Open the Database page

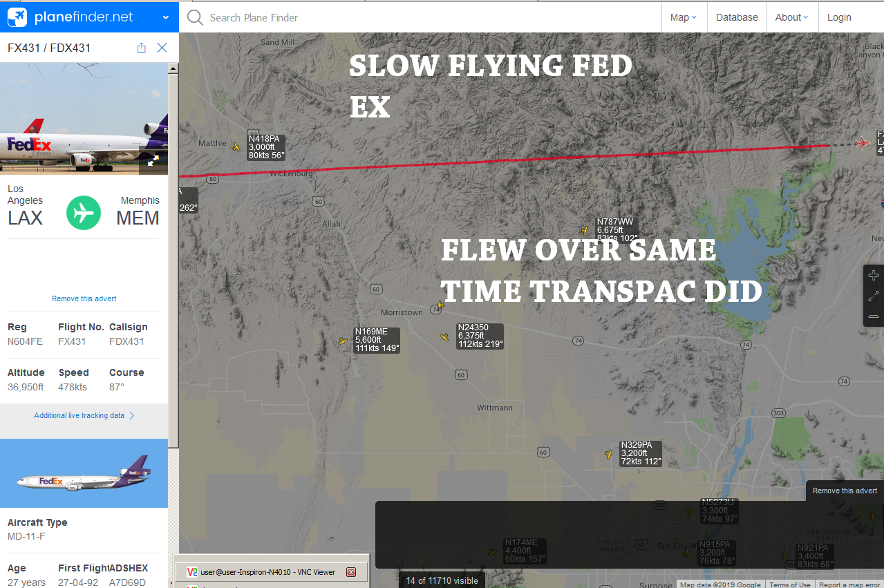[737, 17]
